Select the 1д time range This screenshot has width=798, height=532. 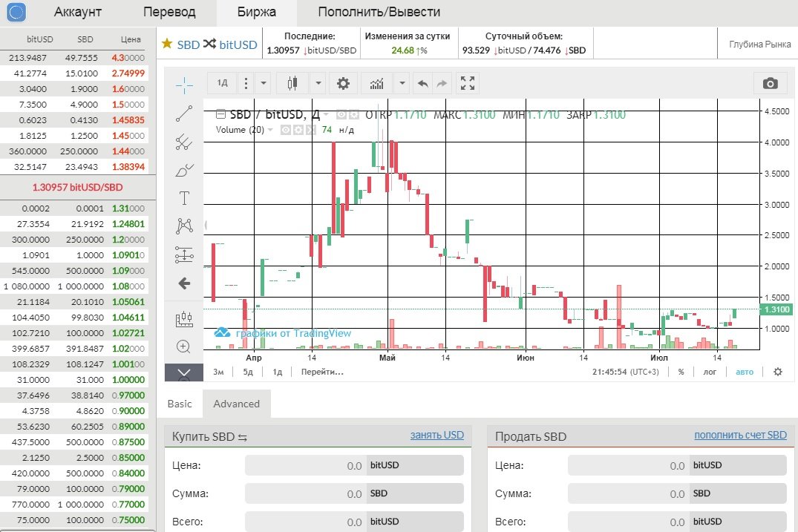pos(278,372)
